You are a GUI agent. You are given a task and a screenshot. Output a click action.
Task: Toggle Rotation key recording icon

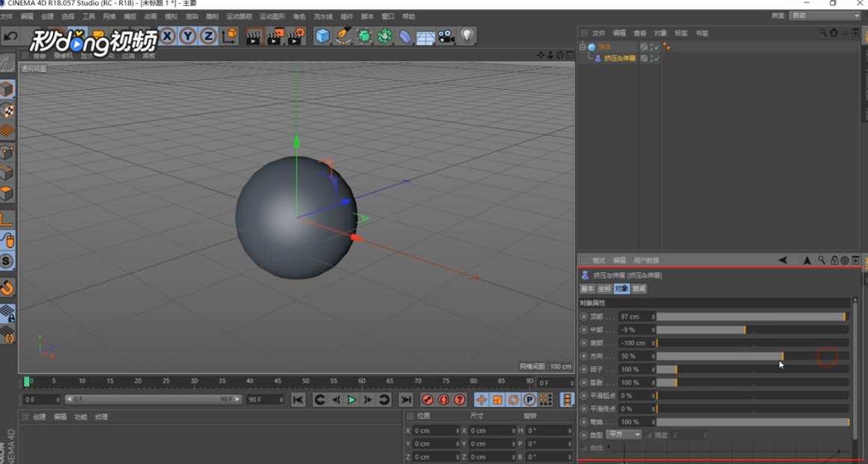point(513,400)
